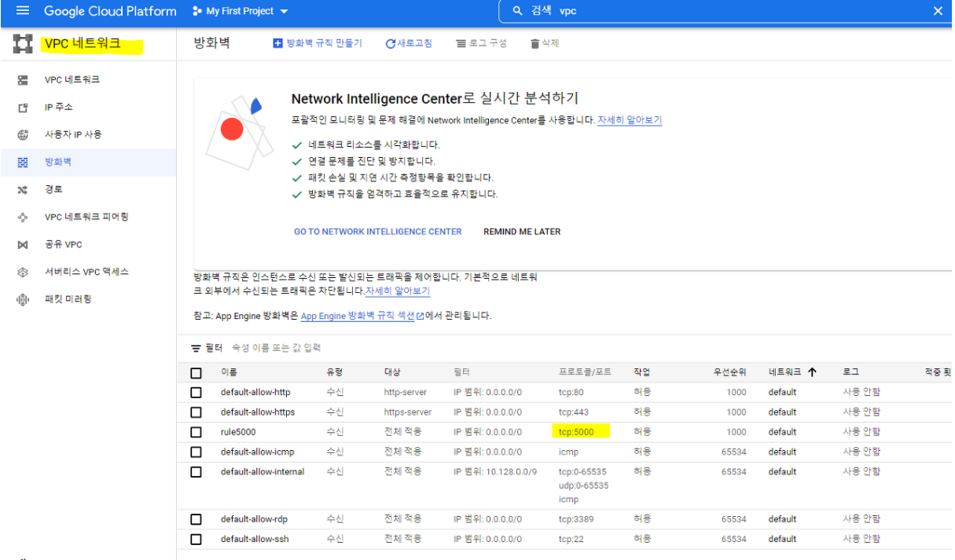Click the Google Cloud Platform logo text
Viewport: 955px width, 560px height.
(x=110, y=11)
